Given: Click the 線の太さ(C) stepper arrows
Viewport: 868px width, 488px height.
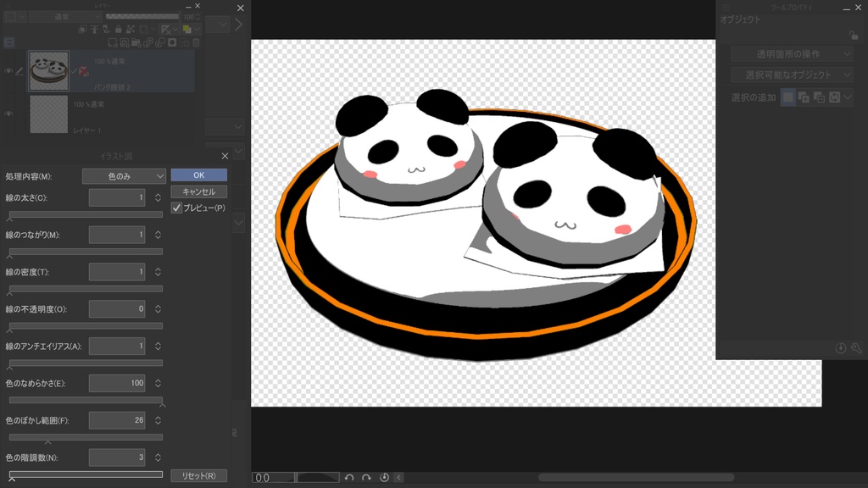Looking at the screenshot, I should point(158,197).
